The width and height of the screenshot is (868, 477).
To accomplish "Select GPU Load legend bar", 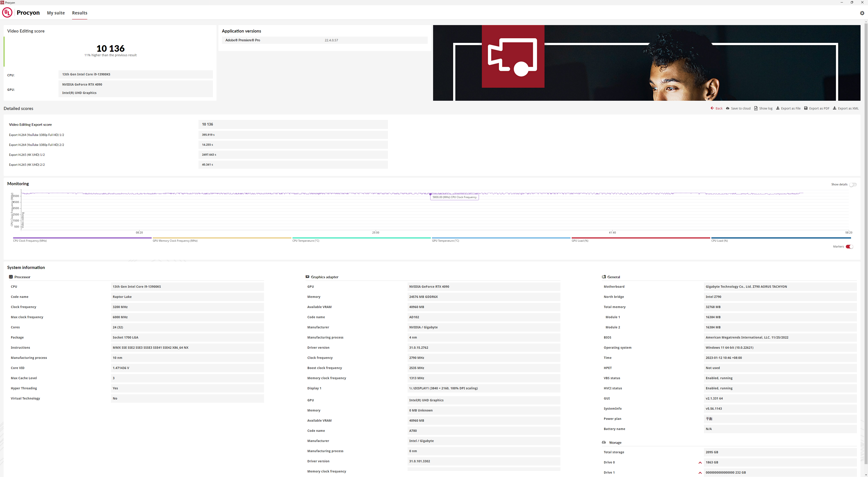I will point(641,238).
